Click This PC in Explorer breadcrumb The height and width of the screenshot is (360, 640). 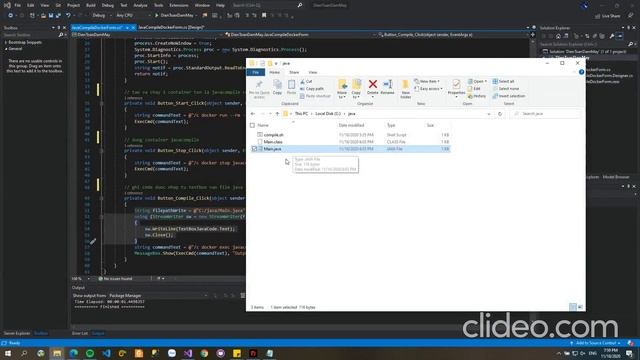click(301, 114)
